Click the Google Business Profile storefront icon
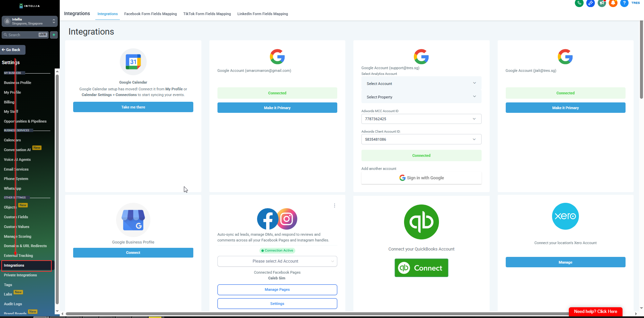Image resolution: width=644 pixels, height=318 pixels. [x=133, y=220]
